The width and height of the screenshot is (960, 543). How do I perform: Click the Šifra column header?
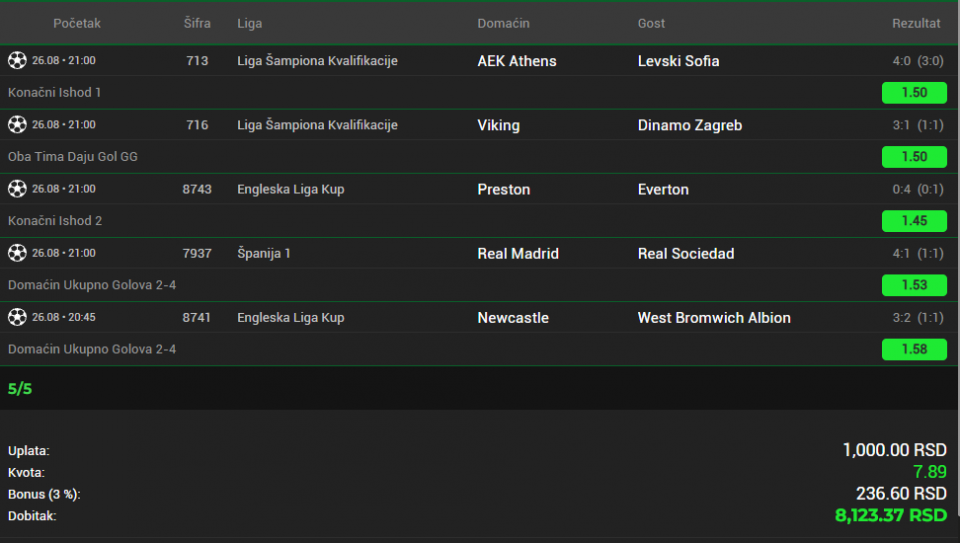[x=197, y=23]
